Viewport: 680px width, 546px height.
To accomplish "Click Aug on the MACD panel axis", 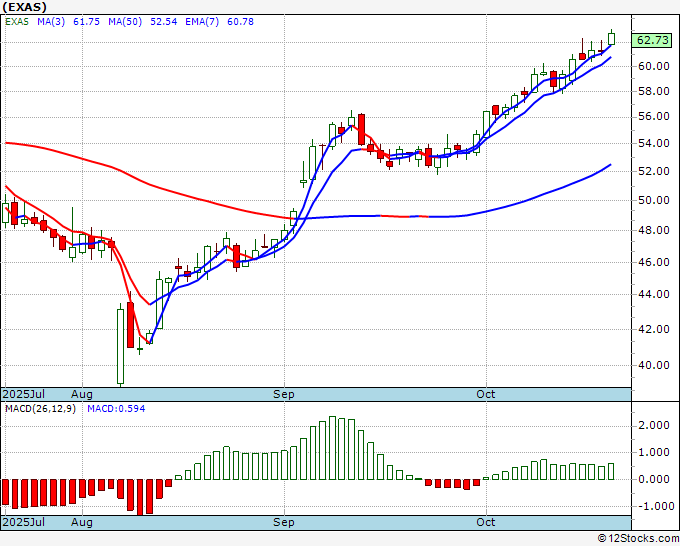I will [82, 522].
